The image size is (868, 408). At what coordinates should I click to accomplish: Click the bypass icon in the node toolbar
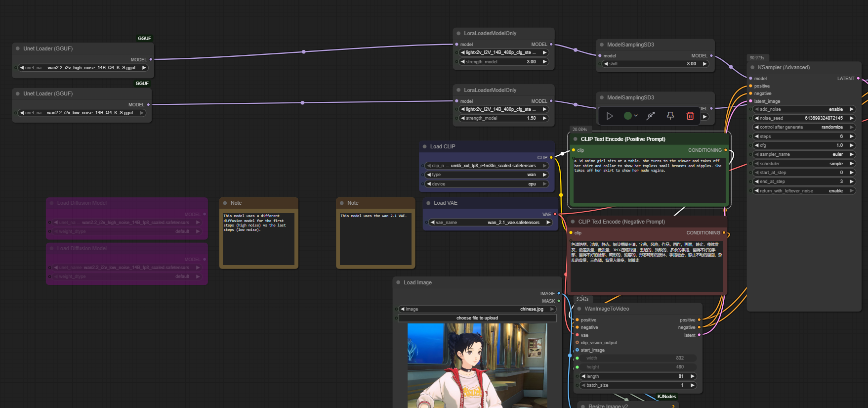coord(651,116)
